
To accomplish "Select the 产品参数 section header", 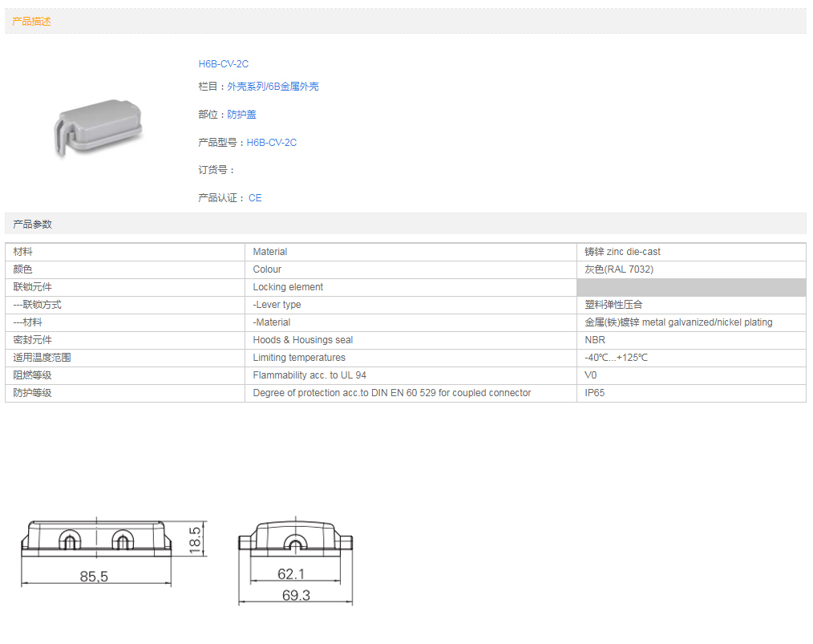I will tap(33, 225).
